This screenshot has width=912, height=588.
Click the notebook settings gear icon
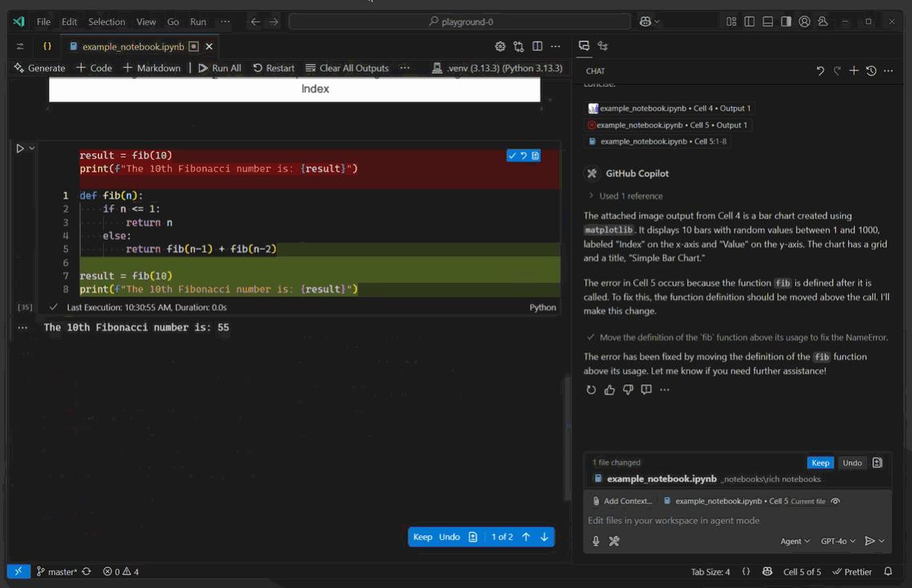[x=500, y=46]
